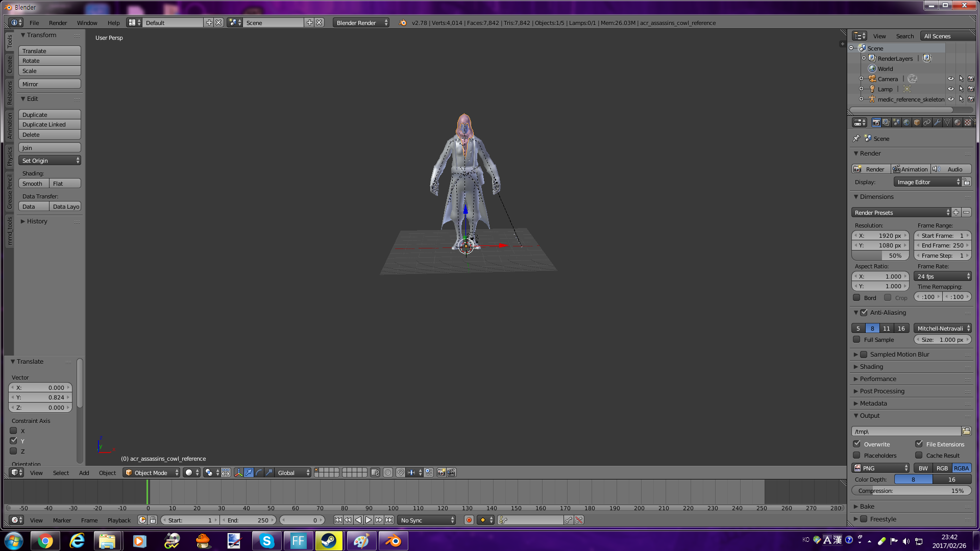Open the Object properties cube tab
Viewport: 980px width, 551px height.
(x=917, y=122)
